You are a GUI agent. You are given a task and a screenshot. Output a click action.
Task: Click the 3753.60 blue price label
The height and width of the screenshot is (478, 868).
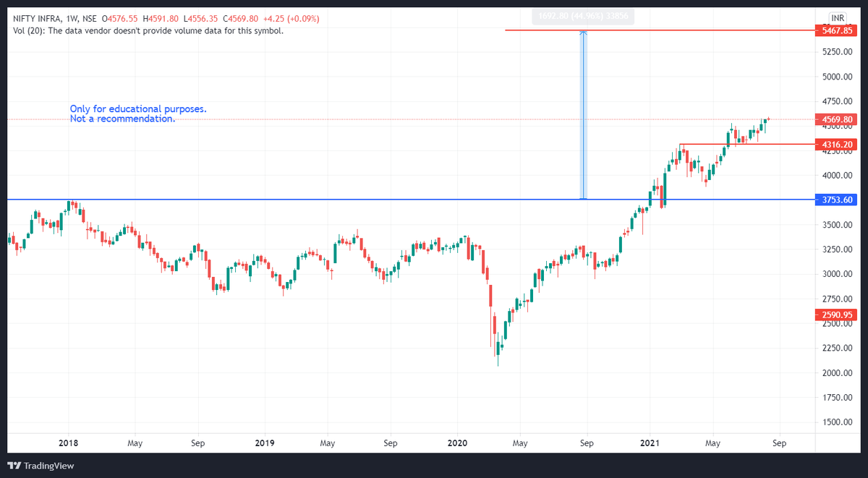[x=835, y=200]
